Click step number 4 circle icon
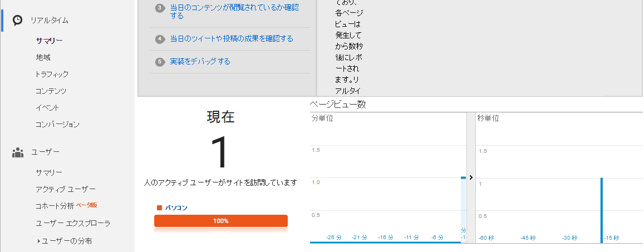The image size is (644, 252). click(160, 39)
